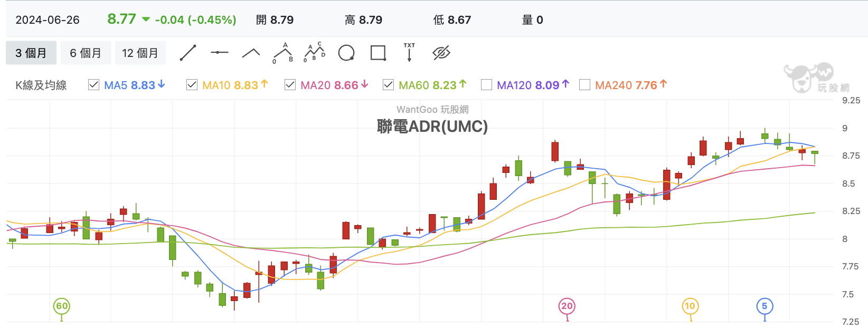Click the 聯電ADR(UMC) chart title
This screenshot has height=329, width=868.
click(432, 127)
